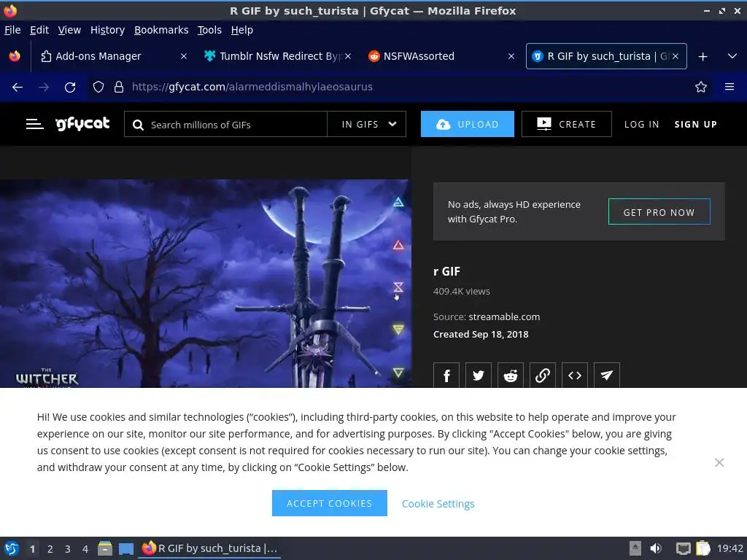
Task: Open the file manager taskbar icon
Action: (x=105, y=548)
